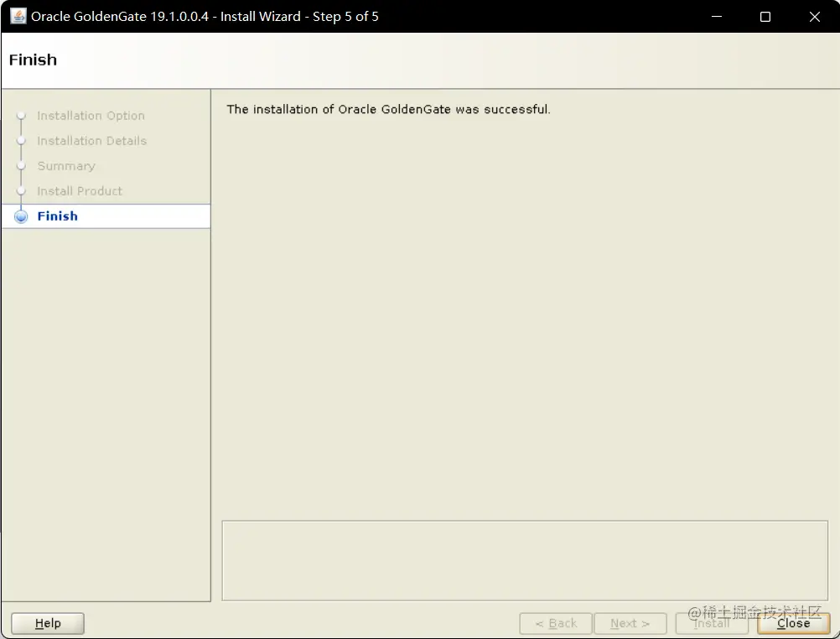Click the Installation Option step circle icon
Viewport: 840px width, 639px height.
coord(21,115)
